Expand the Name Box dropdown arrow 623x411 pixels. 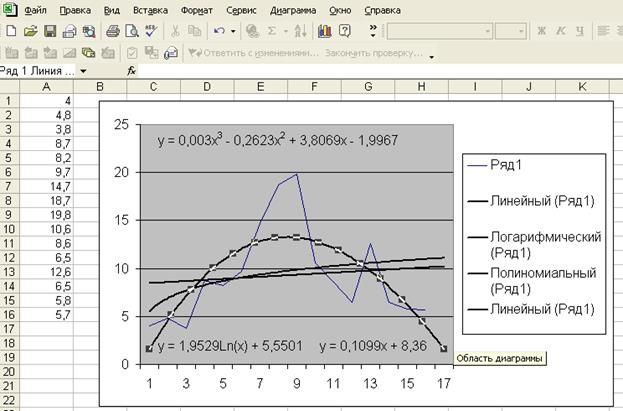pyautogui.click(x=83, y=71)
